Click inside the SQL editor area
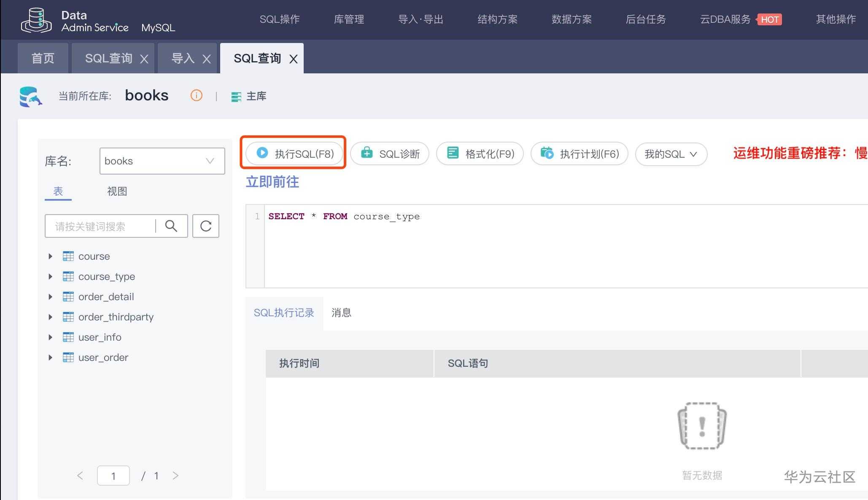 coord(565,246)
